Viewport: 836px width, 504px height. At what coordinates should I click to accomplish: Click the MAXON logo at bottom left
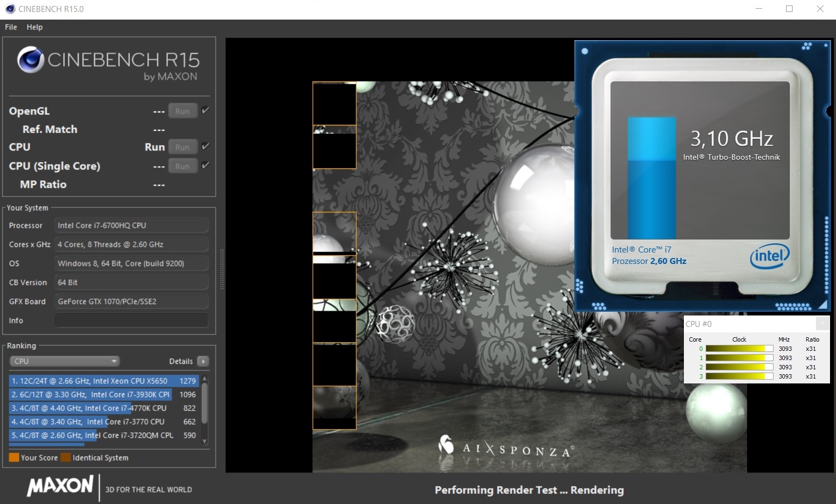tap(60, 486)
